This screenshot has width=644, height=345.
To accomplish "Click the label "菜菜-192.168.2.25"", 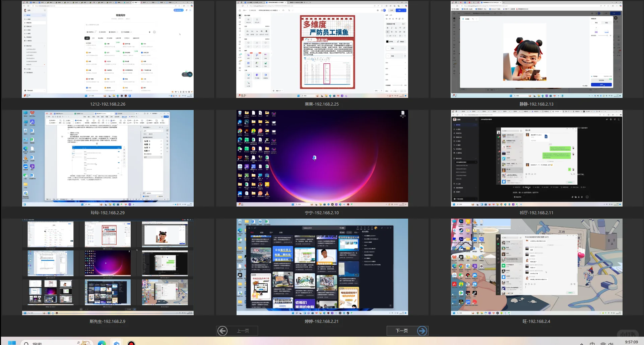I will click(322, 104).
